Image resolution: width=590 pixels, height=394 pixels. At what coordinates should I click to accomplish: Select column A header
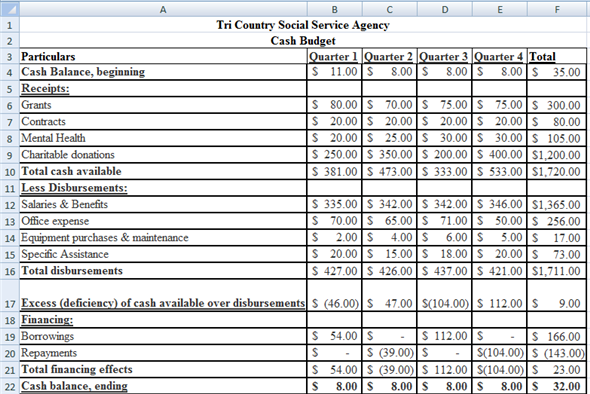click(x=163, y=9)
